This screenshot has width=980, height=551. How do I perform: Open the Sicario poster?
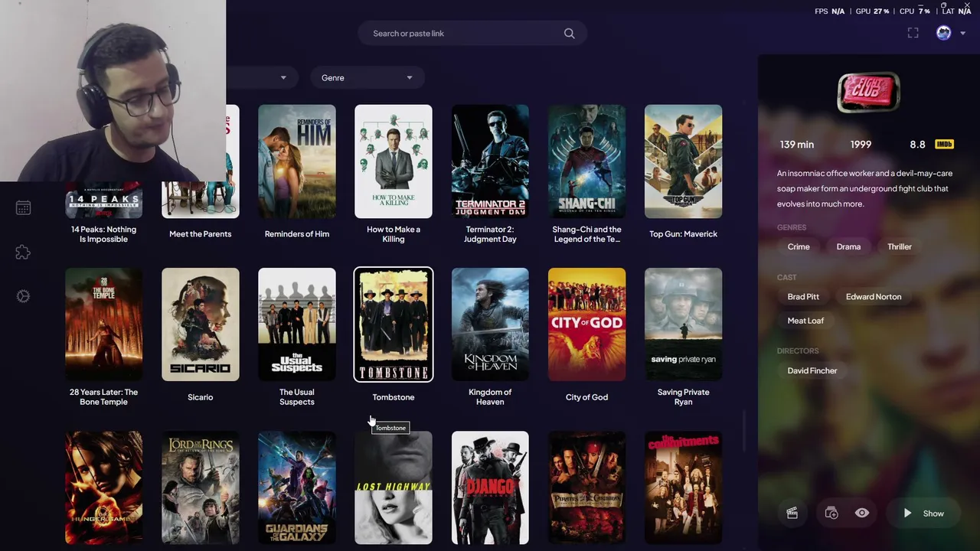tap(201, 324)
